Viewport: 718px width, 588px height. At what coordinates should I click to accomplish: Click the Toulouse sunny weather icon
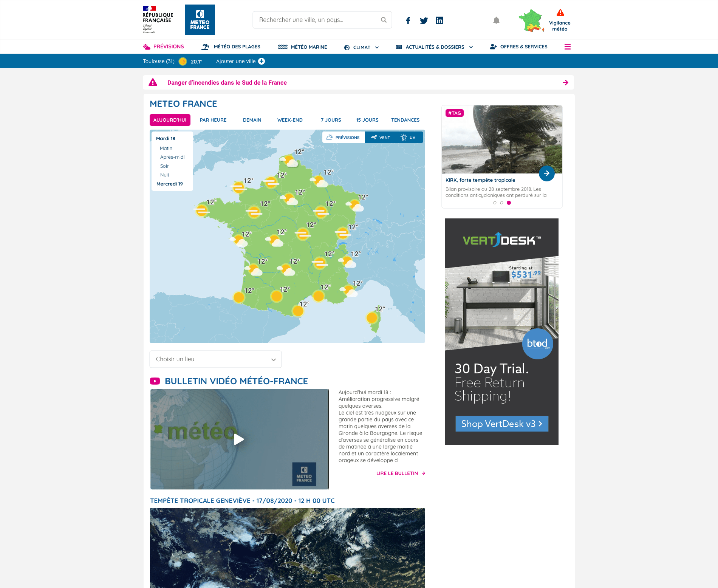click(x=183, y=61)
